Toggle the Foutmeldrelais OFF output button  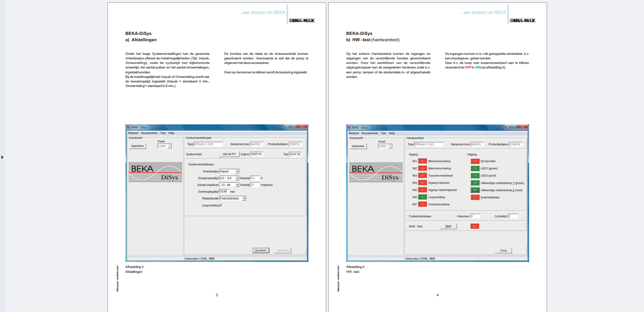click(475, 197)
